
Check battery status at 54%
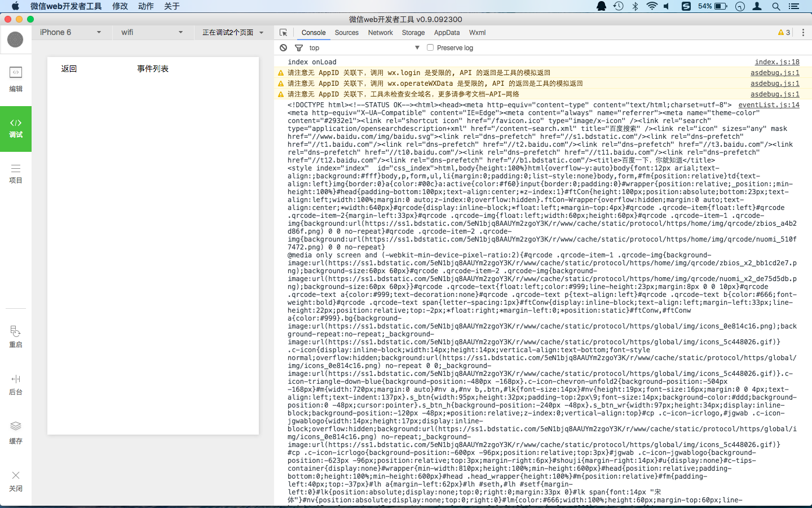point(713,6)
